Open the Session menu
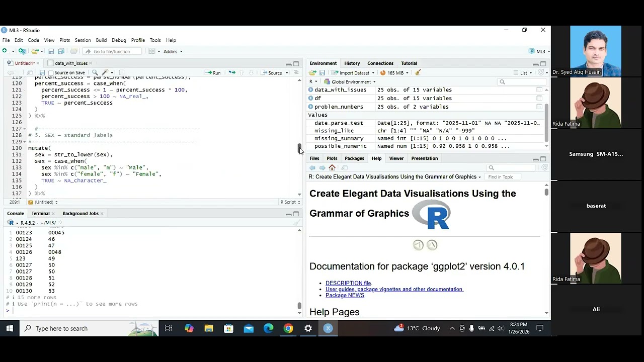Viewport: 644px width, 362px height. pyautogui.click(x=83, y=40)
